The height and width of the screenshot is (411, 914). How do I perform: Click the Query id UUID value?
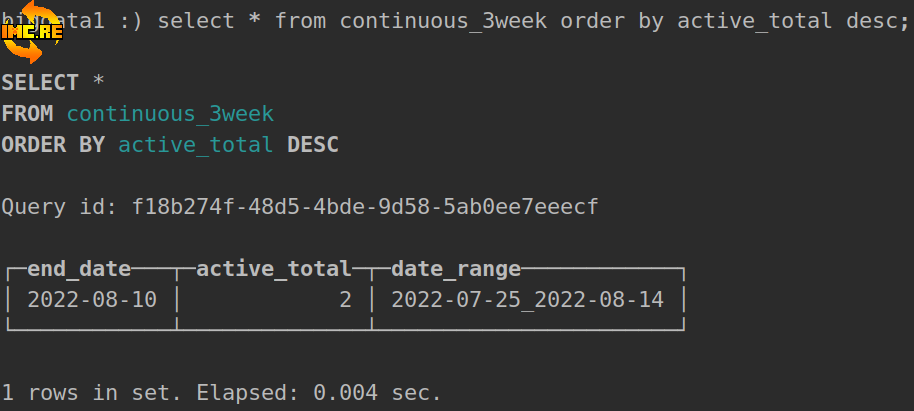click(x=365, y=207)
